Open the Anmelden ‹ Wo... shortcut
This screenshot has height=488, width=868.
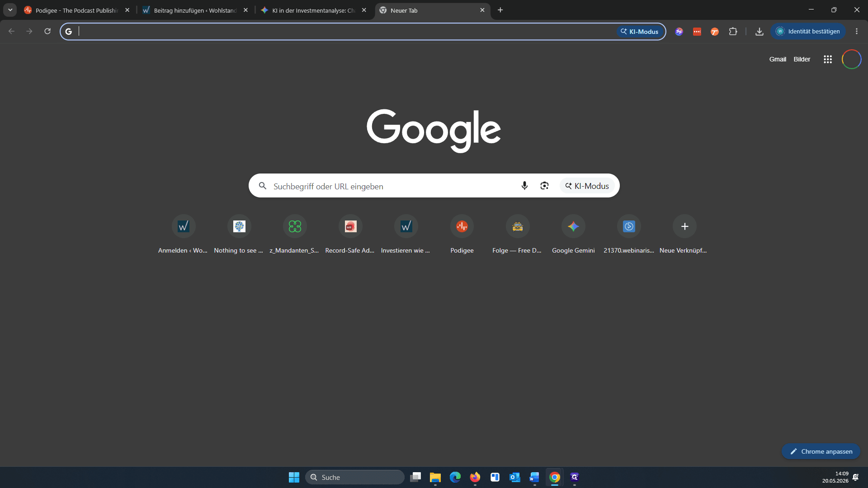[183, 235]
